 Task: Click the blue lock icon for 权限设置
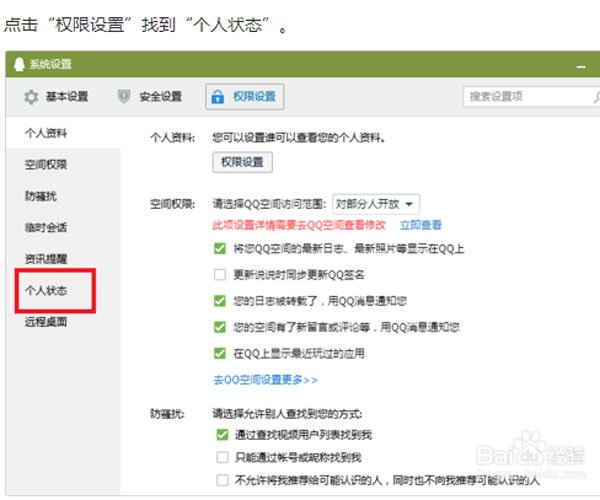[x=218, y=96]
